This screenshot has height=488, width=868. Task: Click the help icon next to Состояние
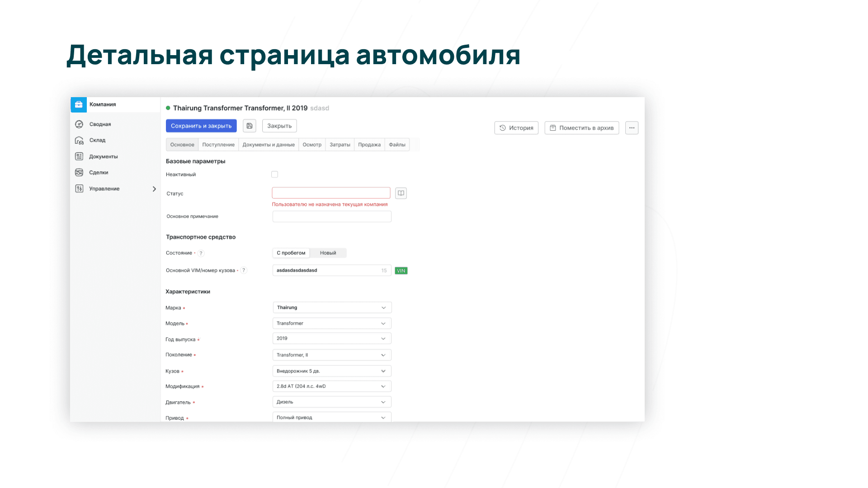pyautogui.click(x=201, y=253)
